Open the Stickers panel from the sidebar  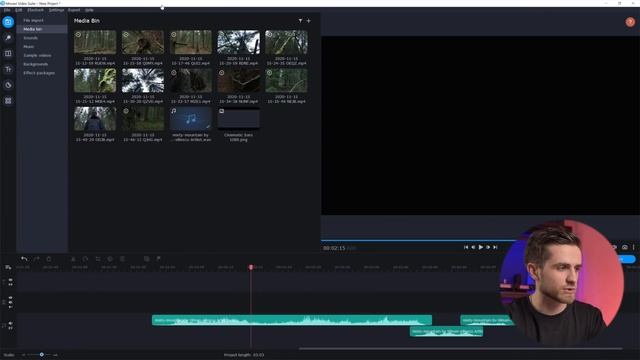(x=8, y=85)
